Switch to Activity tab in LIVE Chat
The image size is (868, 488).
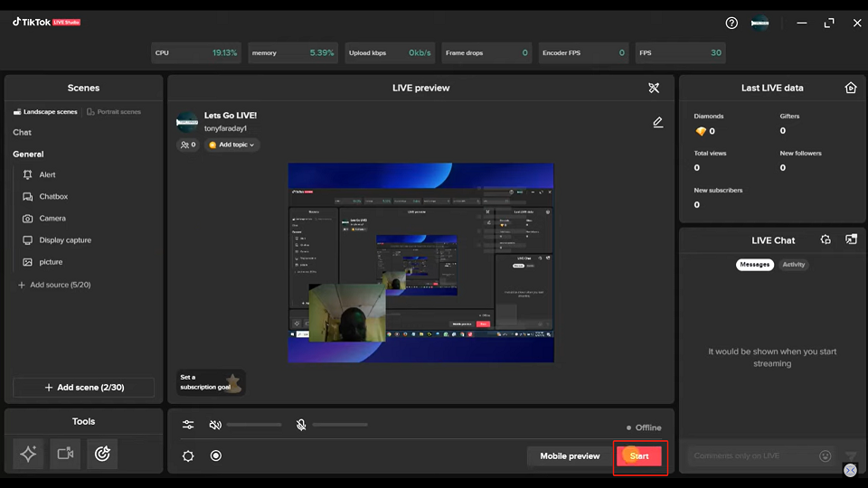point(793,265)
